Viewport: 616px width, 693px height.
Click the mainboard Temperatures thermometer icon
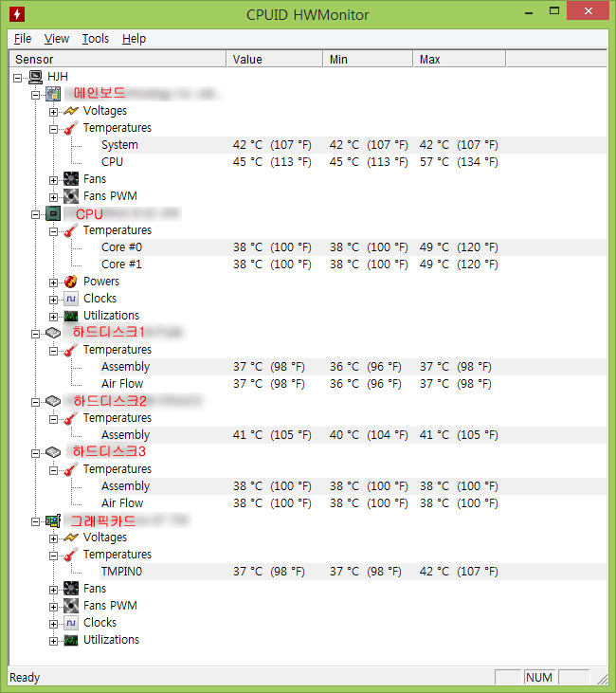[71, 128]
